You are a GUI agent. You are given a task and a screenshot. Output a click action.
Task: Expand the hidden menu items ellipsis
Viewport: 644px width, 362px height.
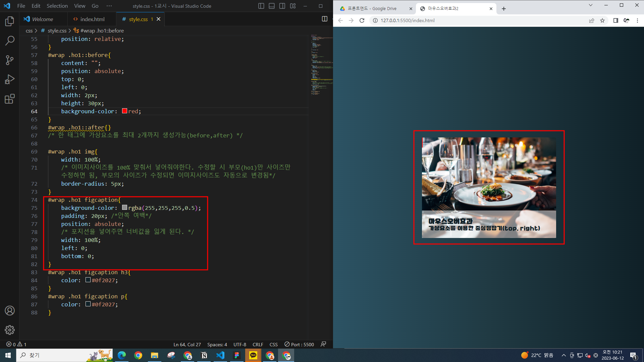point(109,6)
